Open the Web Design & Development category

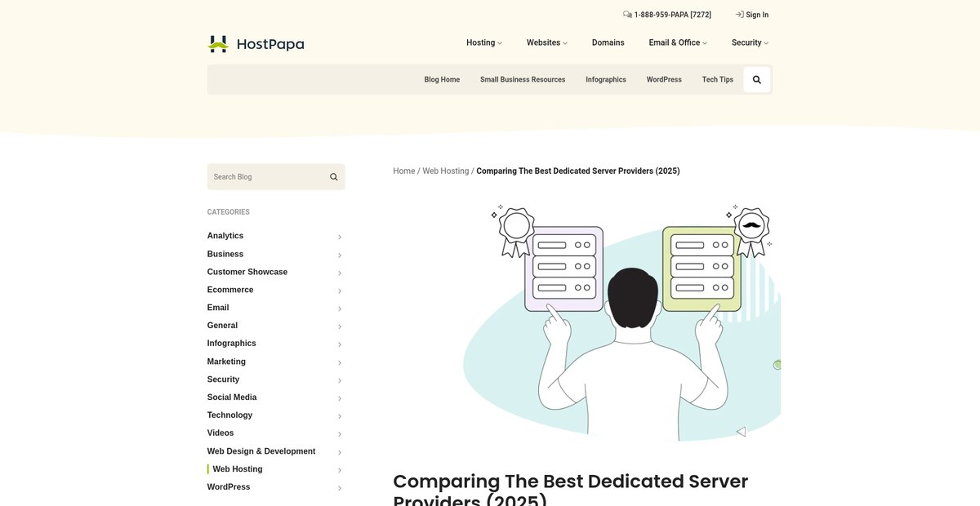(x=261, y=451)
